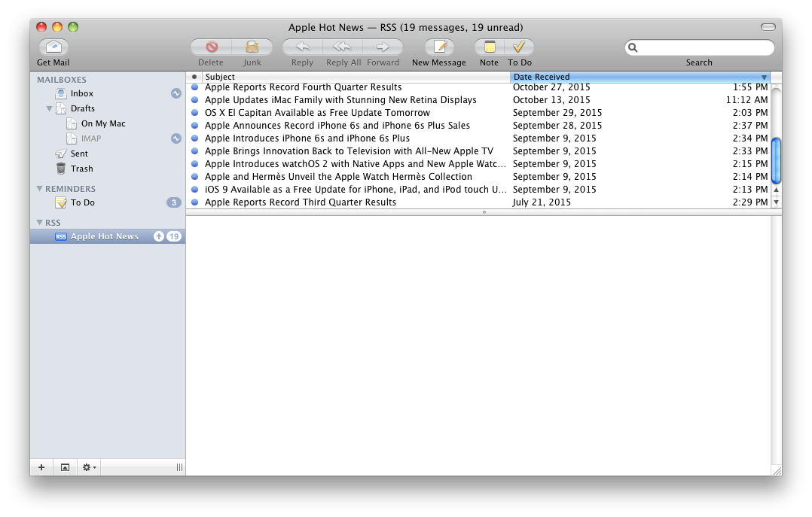
Task: Click the unread count badge 19
Action: click(174, 236)
